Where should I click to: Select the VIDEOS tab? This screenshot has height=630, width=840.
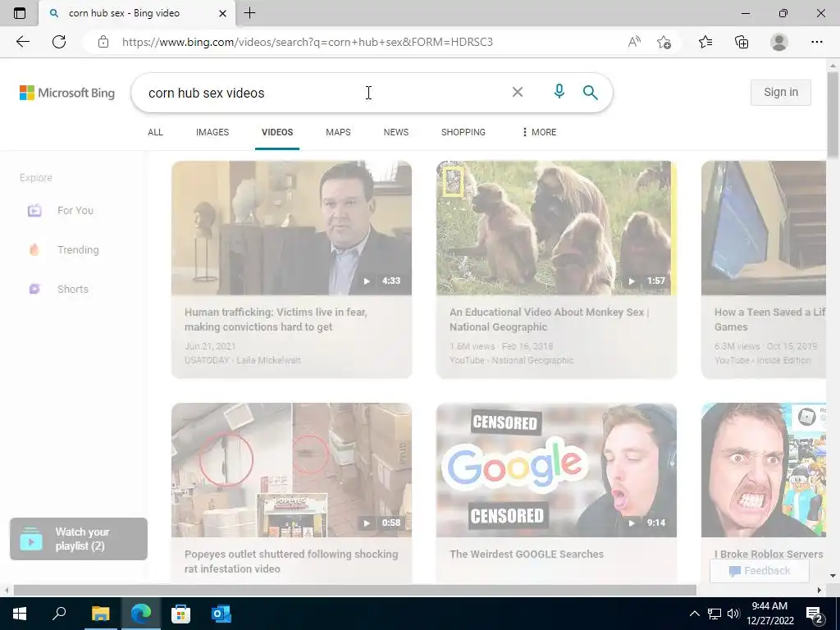(277, 132)
